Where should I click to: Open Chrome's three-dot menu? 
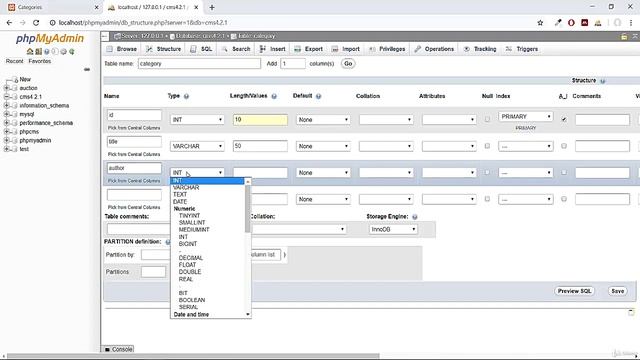(631, 23)
